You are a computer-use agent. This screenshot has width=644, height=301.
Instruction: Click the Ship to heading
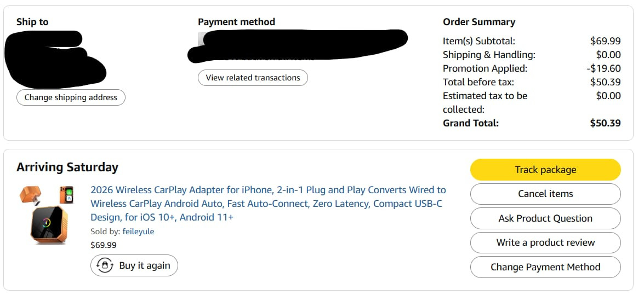click(x=32, y=22)
